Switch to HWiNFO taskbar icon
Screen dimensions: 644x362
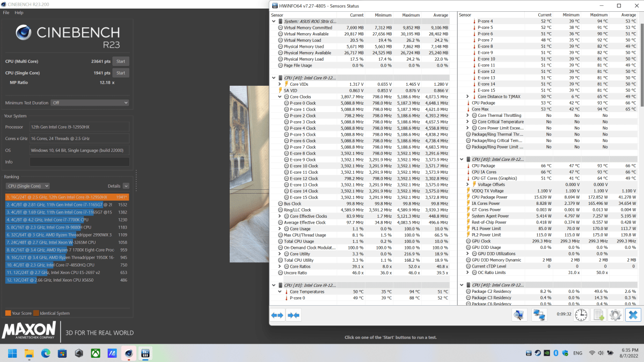(x=145, y=353)
